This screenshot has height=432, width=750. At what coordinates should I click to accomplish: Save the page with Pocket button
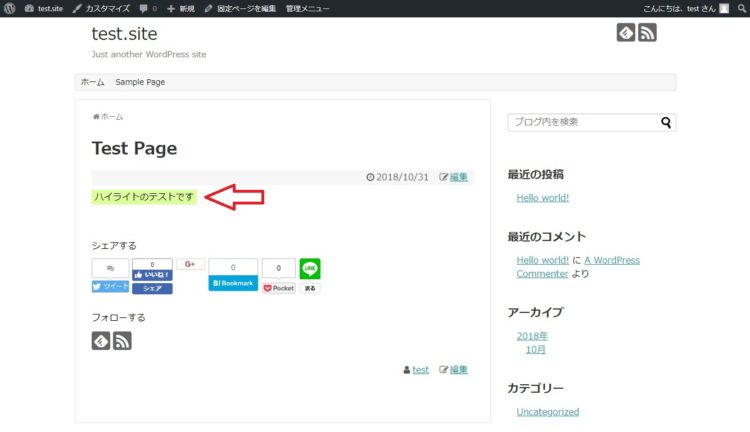[x=279, y=287]
